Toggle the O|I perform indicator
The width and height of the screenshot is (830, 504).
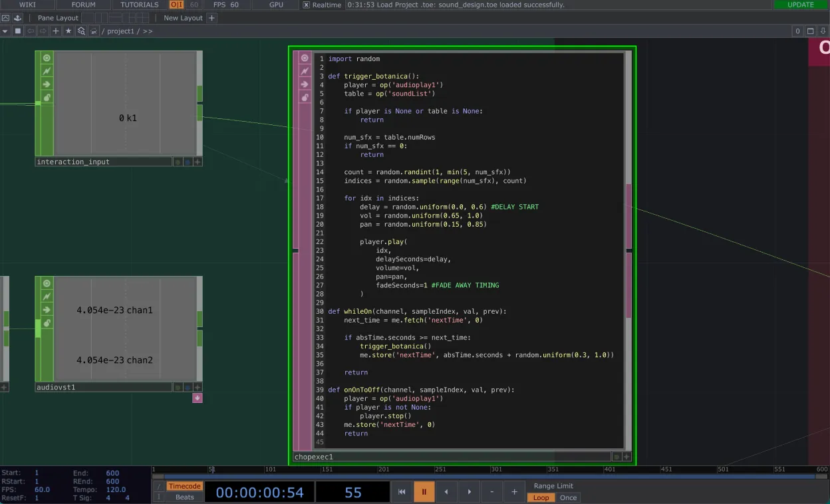176,5
